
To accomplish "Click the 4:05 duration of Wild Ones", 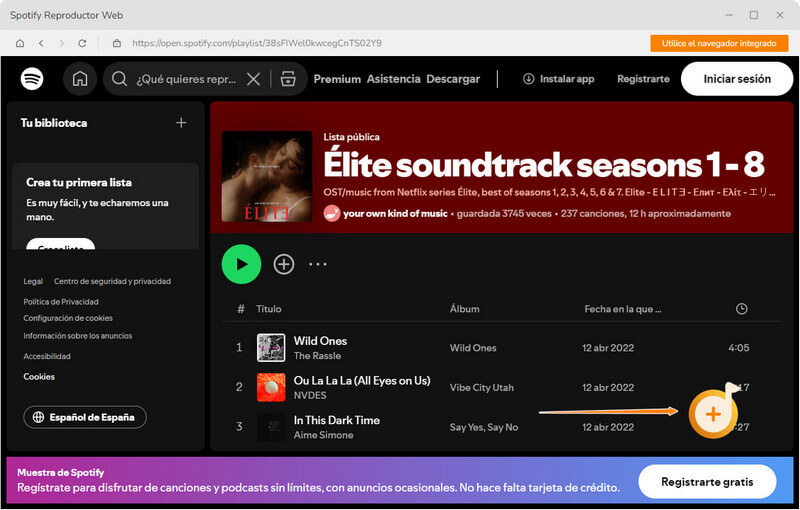I will (x=738, y=348).
